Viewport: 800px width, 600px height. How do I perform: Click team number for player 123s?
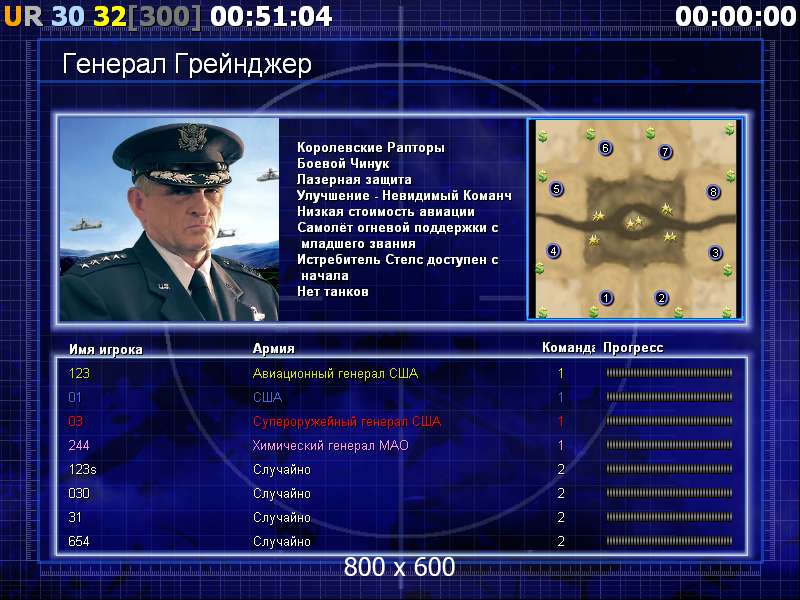pyautogui.click(x=561, y=469)
